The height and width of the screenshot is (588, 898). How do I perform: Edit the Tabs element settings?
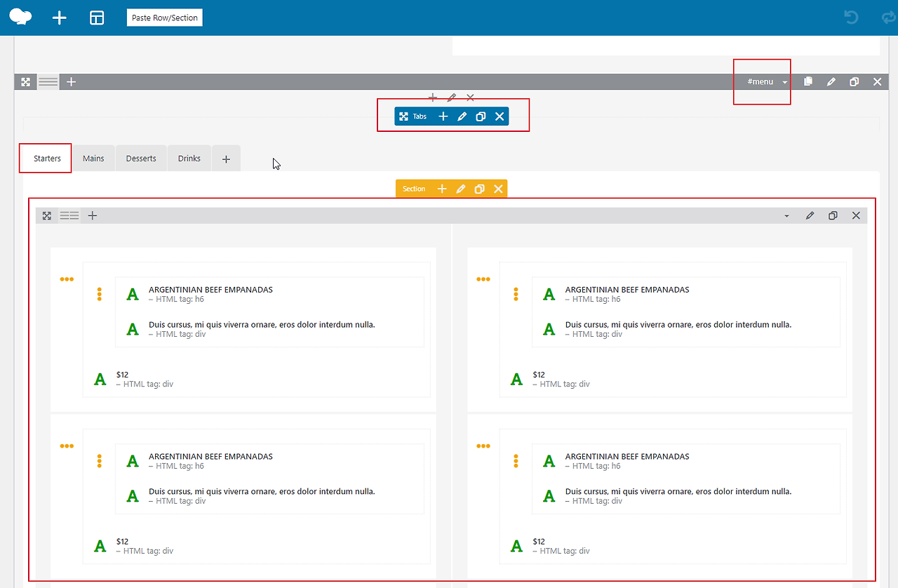click(x=462, y=116)
